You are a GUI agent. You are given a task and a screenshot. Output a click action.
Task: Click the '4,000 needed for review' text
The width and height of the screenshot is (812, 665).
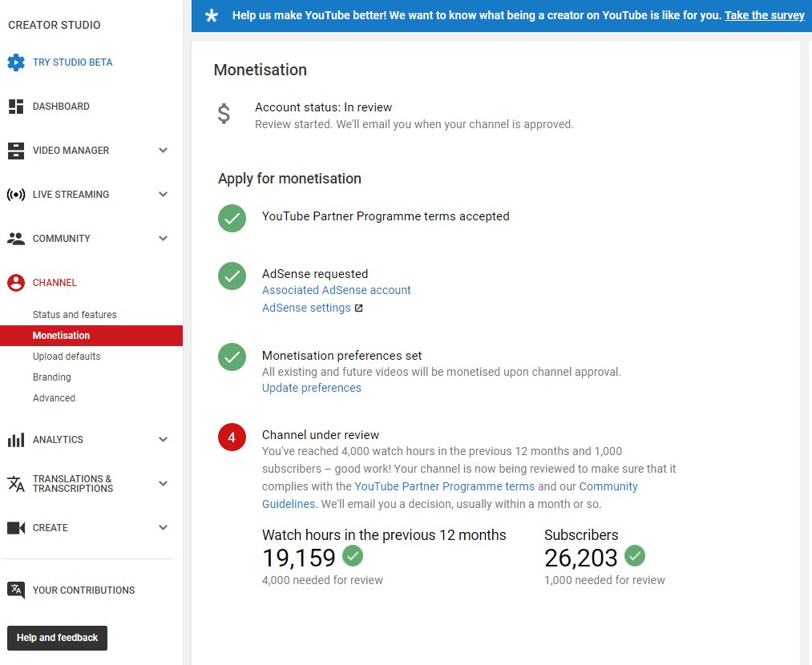pos(322,580)
